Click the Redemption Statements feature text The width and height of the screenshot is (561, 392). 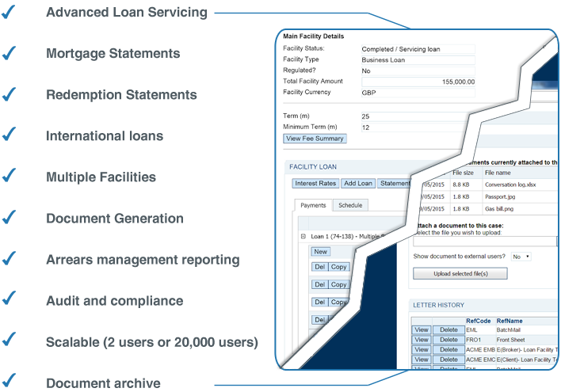(x=121, y=95)
